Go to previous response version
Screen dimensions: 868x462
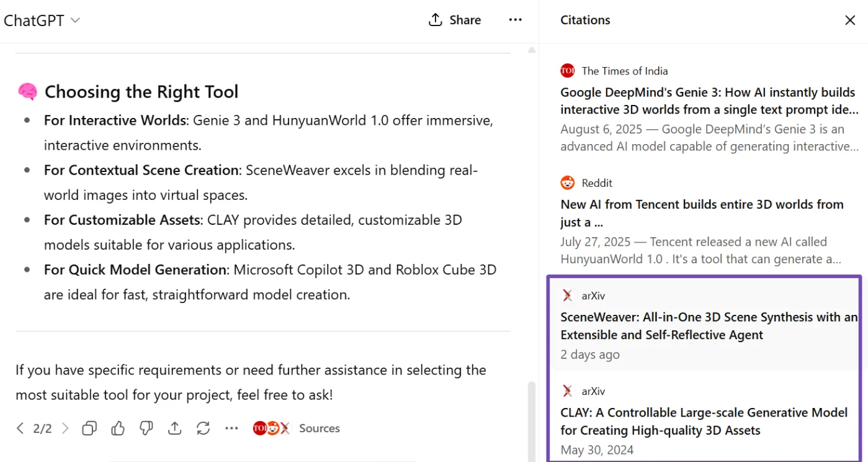click(x=20, y=428)
